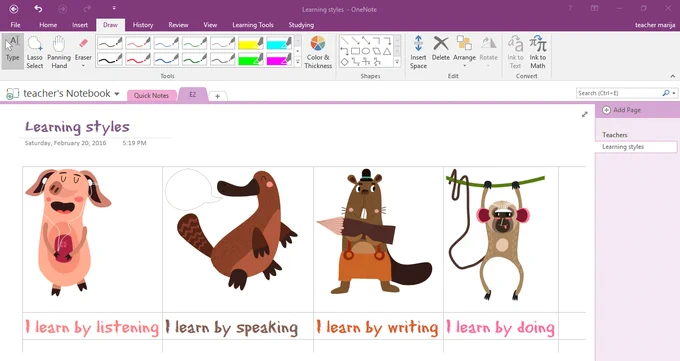Pick the single-headed arrow shape
This screenshot has height=361, width=680.
pos(356,41)
